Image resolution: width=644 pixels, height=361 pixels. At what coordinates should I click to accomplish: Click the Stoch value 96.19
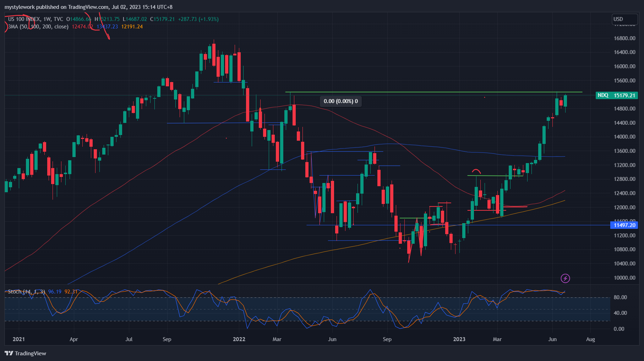click(x=55, y=292)
